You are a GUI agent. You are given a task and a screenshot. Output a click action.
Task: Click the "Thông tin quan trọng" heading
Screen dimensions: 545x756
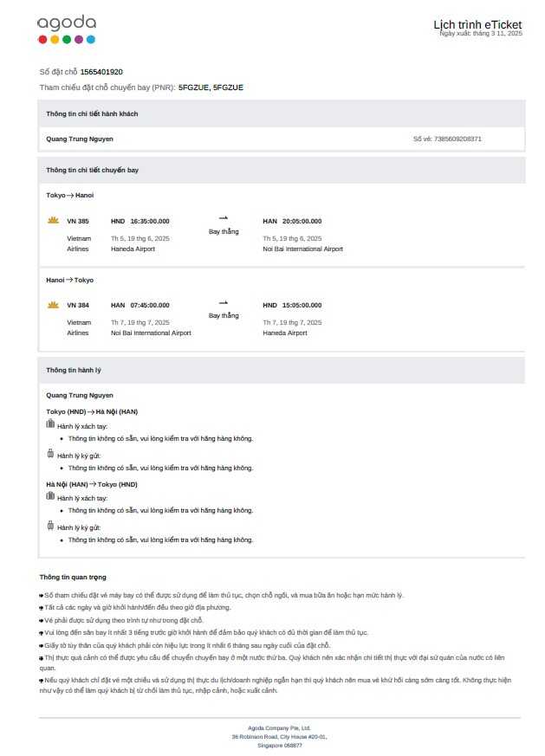73,577
